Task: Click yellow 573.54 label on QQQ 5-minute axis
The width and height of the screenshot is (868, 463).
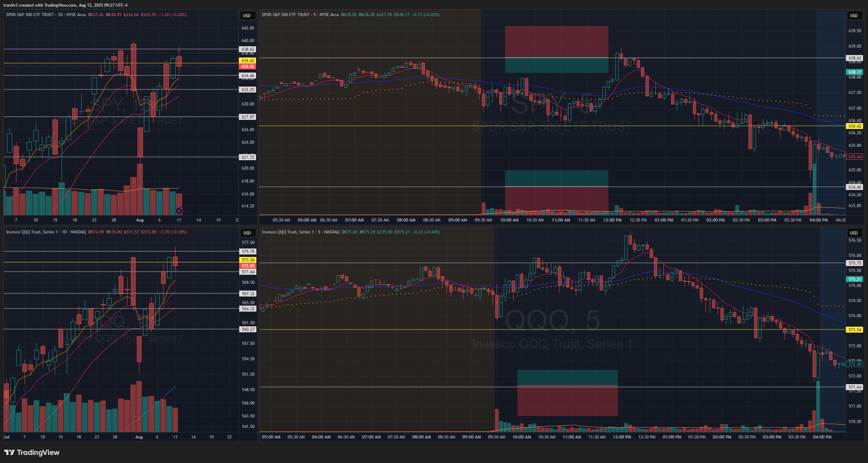Action: [854, 330]
